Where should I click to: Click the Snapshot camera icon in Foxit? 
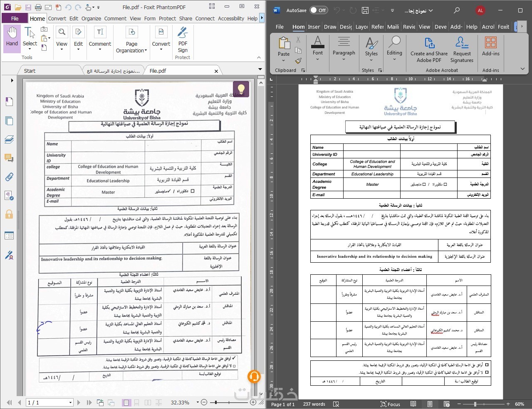(x=44, y=29)
